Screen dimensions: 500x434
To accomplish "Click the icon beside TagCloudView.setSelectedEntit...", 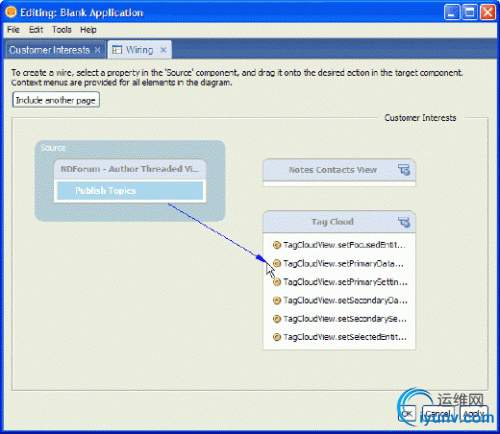I will pyautogui.click(x=276, y=337).
